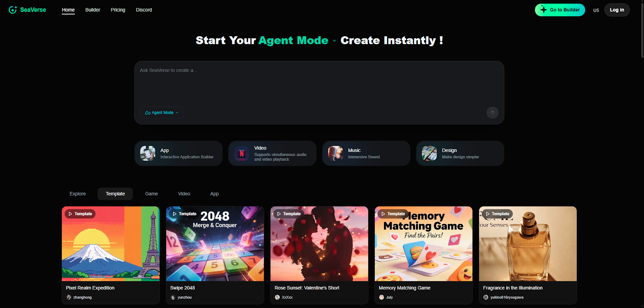Open the US region selector

[x=596, y=10]
